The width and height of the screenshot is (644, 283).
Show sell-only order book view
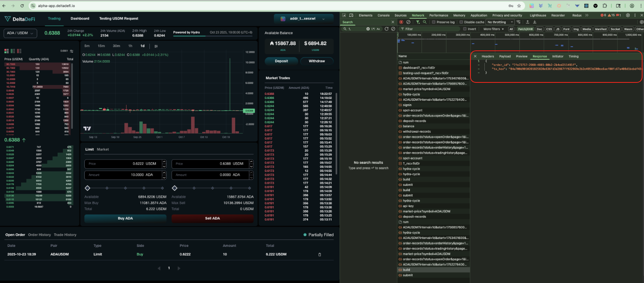click(19, 51)
